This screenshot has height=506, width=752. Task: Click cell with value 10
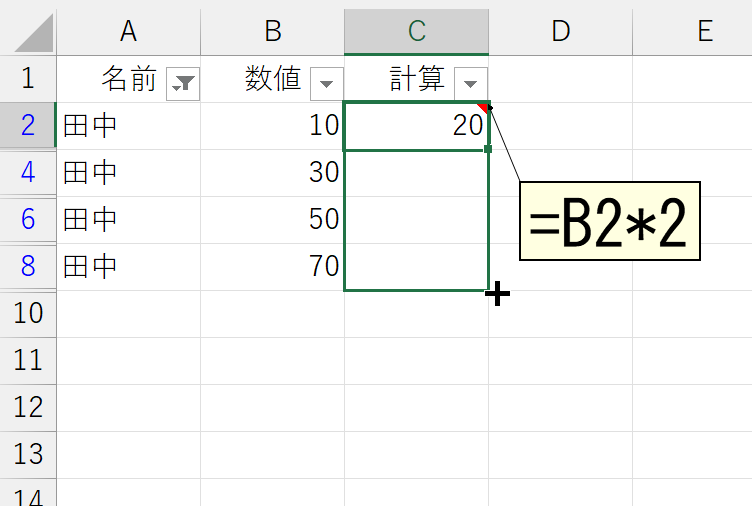tap(272, 126)
